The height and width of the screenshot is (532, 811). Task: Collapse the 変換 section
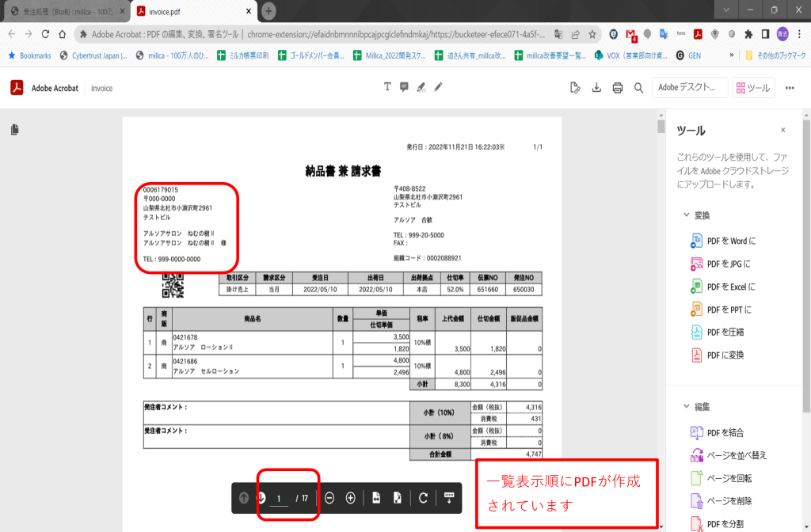pos(686,215)
